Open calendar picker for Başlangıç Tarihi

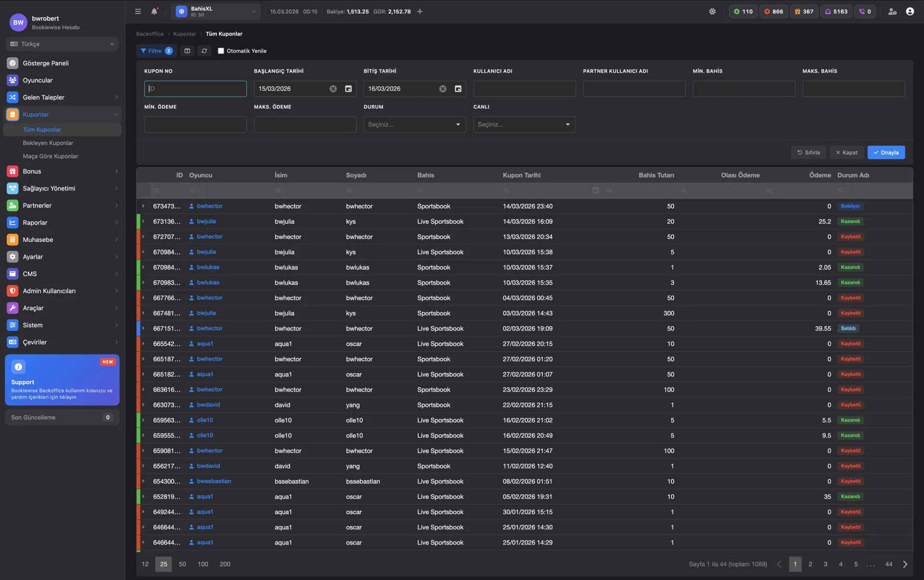(x=348, y=89)
